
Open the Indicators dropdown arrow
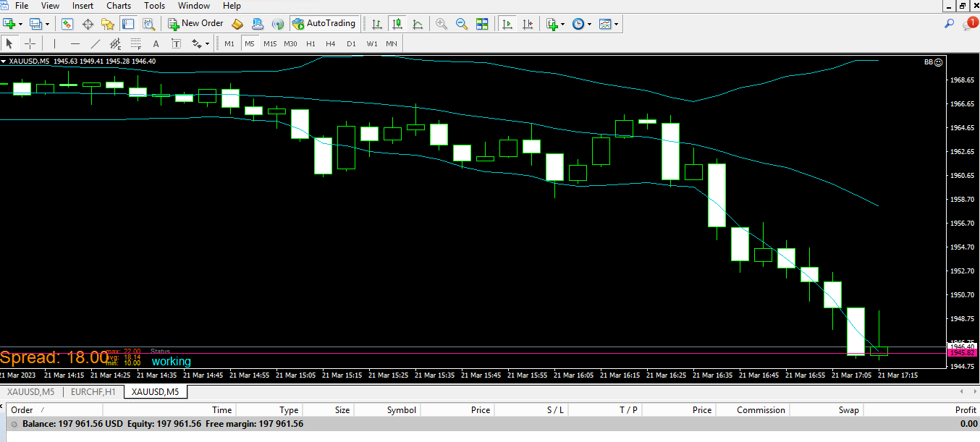point(563,24)
